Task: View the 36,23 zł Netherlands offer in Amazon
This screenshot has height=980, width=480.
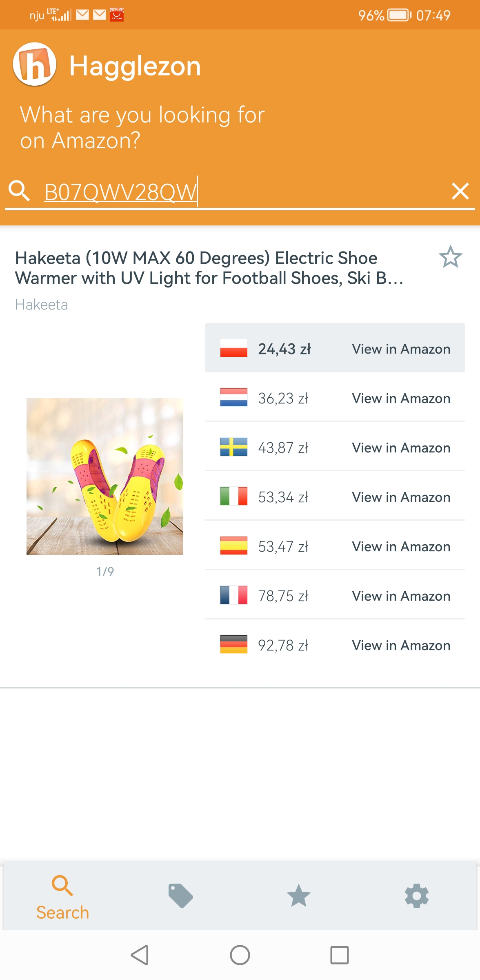Action: tap(401, 399)
